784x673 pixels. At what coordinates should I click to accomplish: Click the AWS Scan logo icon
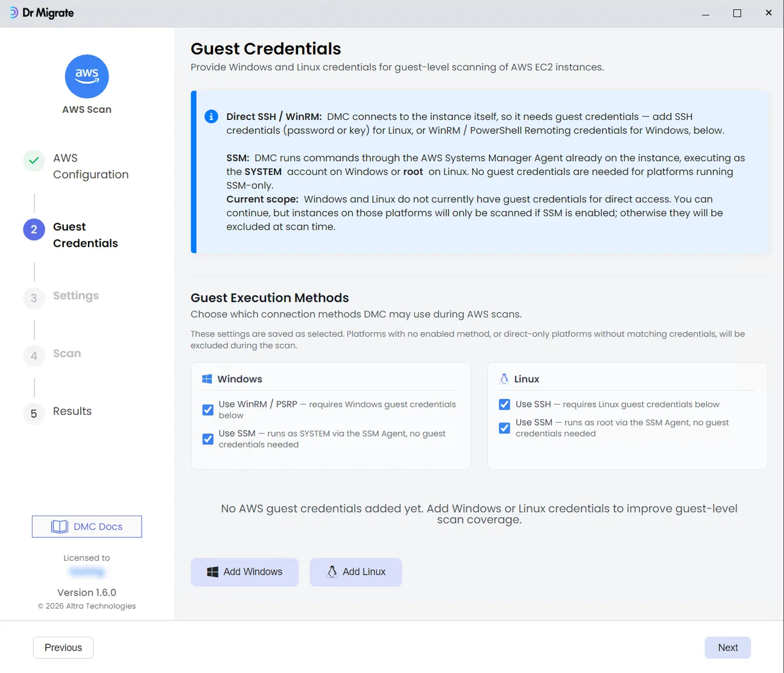tap(87, 77)
